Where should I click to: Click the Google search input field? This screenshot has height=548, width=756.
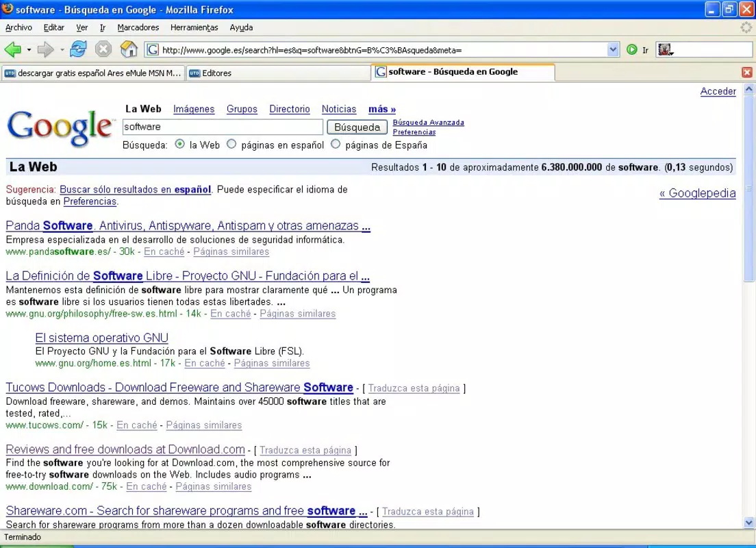tap(223, 127)
